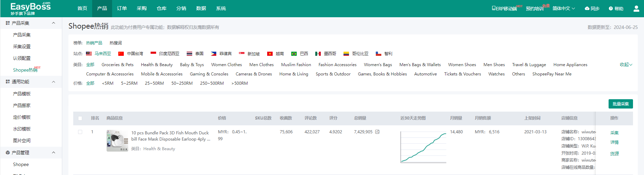Screen dimensions: 644x175
Task: Open 认领配置 in the sidebar
Action: click(x=22, y=58)
